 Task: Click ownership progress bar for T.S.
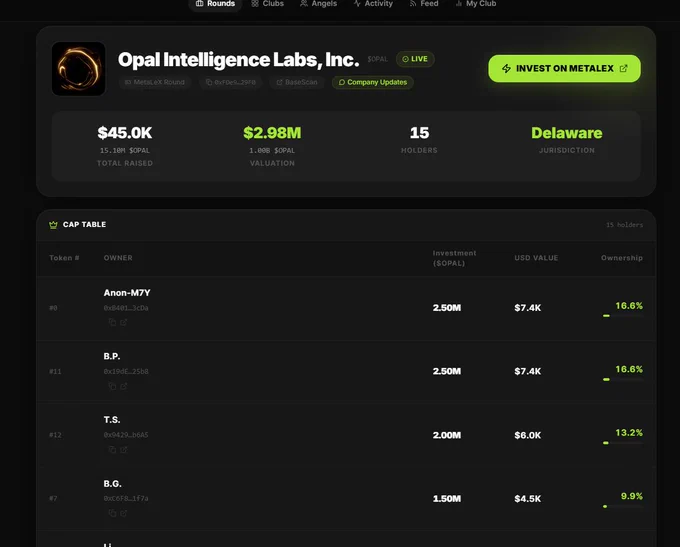coord(623,443)
